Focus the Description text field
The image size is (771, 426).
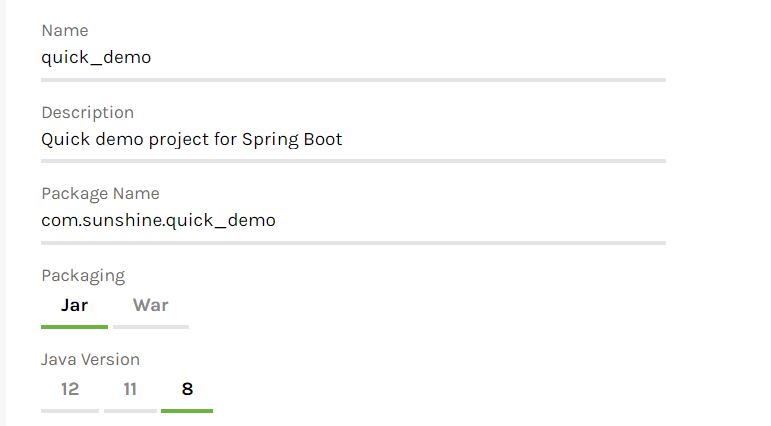point(352,139)
